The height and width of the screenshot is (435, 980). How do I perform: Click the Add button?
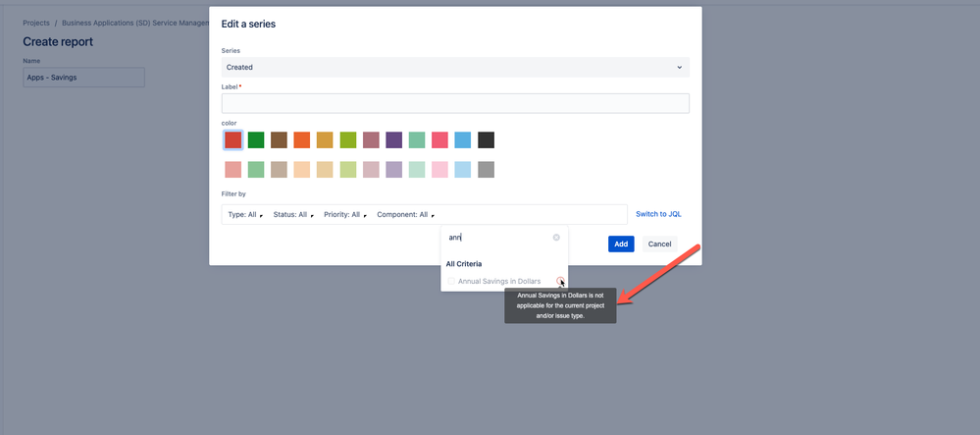[621, 245]
